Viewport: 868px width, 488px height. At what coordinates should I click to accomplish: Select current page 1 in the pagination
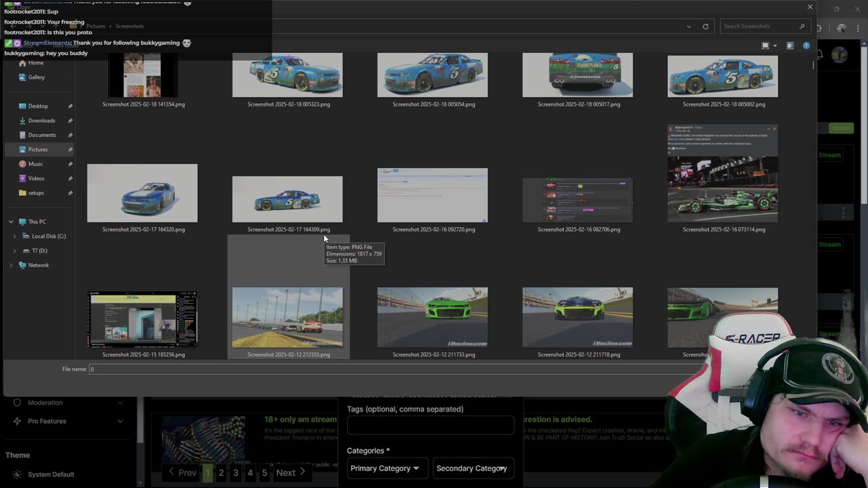pyautogui.click(x=208, y=472)
